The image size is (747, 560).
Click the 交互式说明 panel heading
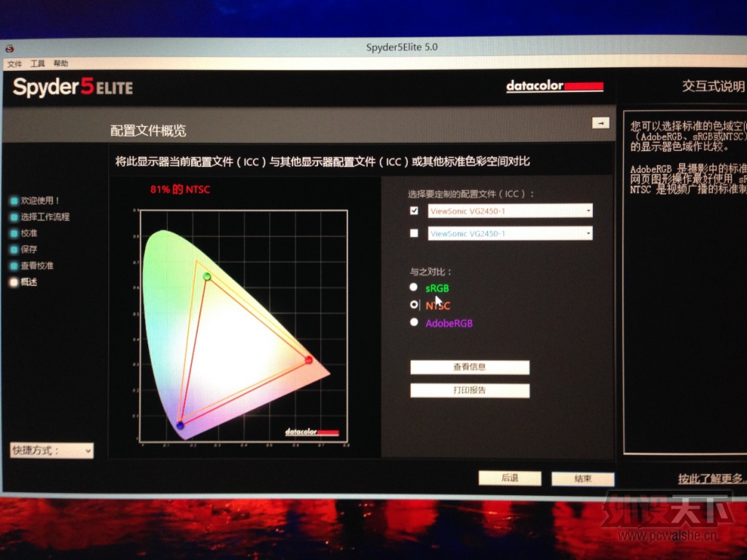[713, 86]
